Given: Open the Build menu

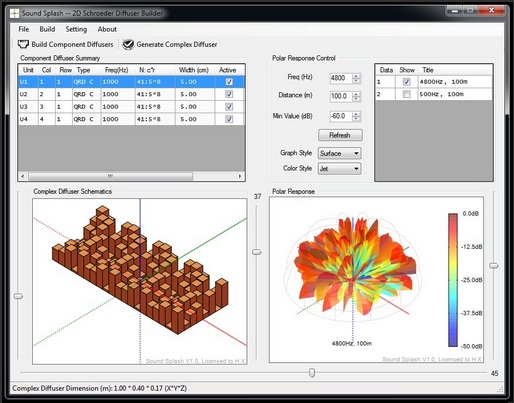Looking at the screenshot, I should click(47, 29).
